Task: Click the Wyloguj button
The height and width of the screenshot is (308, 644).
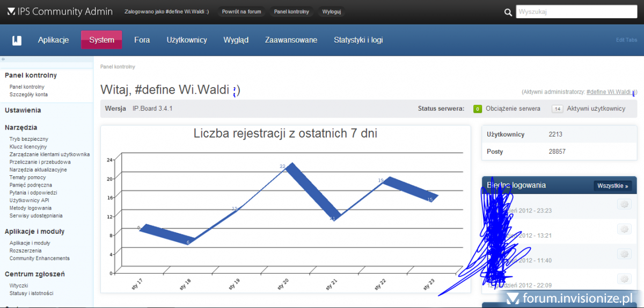Action: tap(331, 11)
